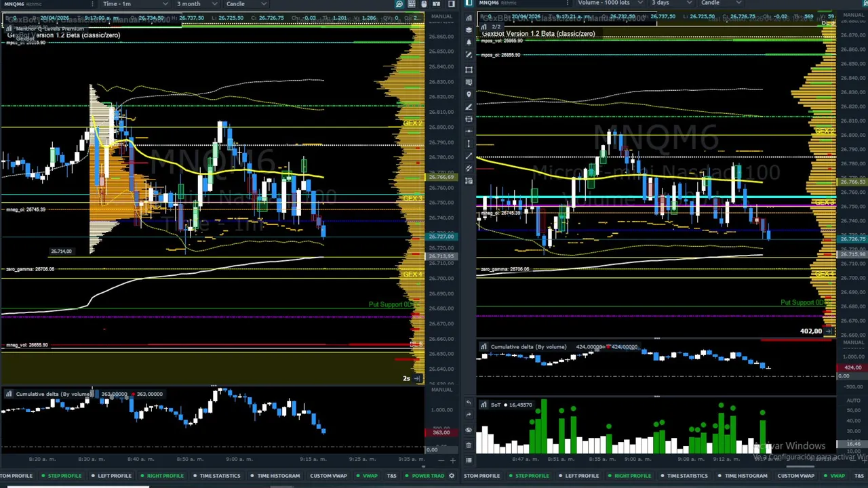Toggle POWER TRAD on left chart toolbar
This screenshot has height=488, width=868.
pos(425,476)
